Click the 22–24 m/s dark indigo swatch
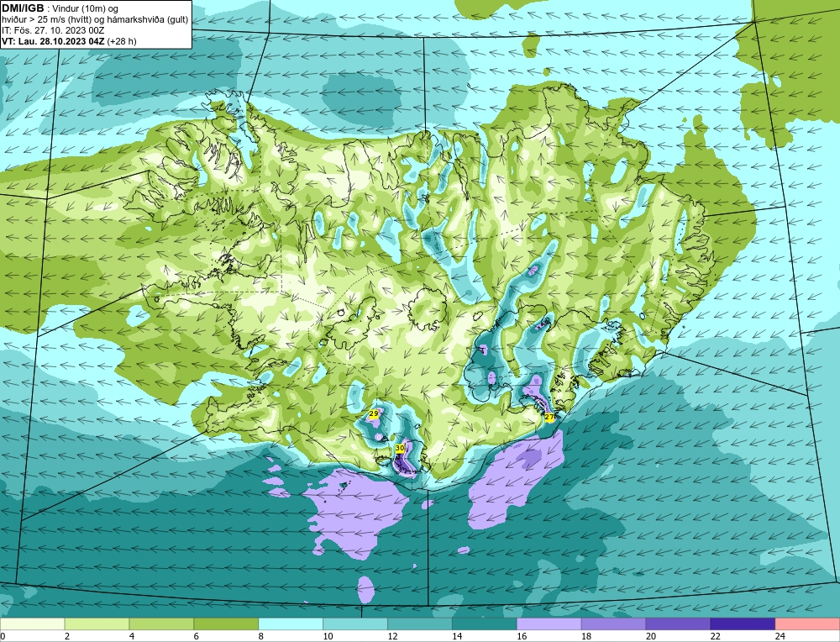840x642 pixels. click(x=743, y=624)
